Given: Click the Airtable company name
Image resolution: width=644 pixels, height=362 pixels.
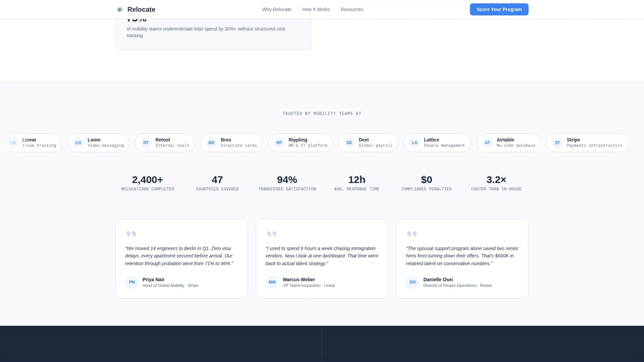Looking at the screenshot, I should pyautogui.click(x=505, y=140).
